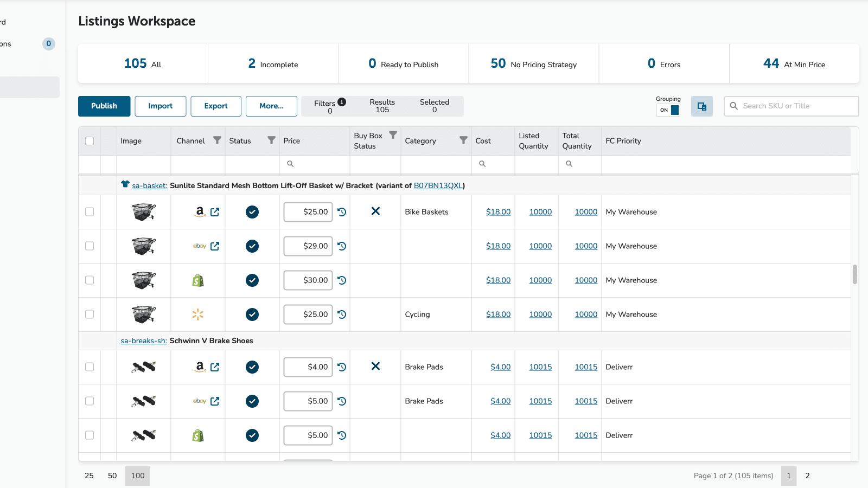The height and width of the screenshot is (488, 868).
Task: View the No Pricing Strategy listings
Action: (x=533, y=63)
